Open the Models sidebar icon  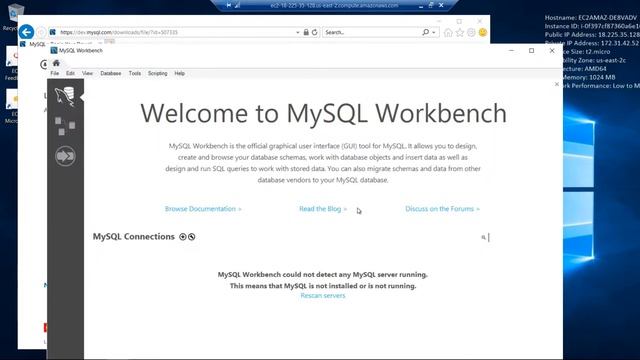pos(65,126)
